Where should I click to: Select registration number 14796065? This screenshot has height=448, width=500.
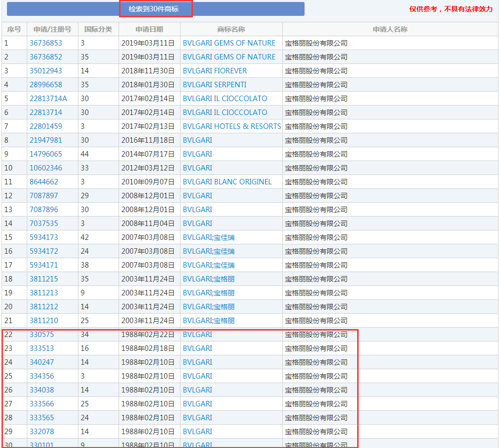tap(46, 154)
